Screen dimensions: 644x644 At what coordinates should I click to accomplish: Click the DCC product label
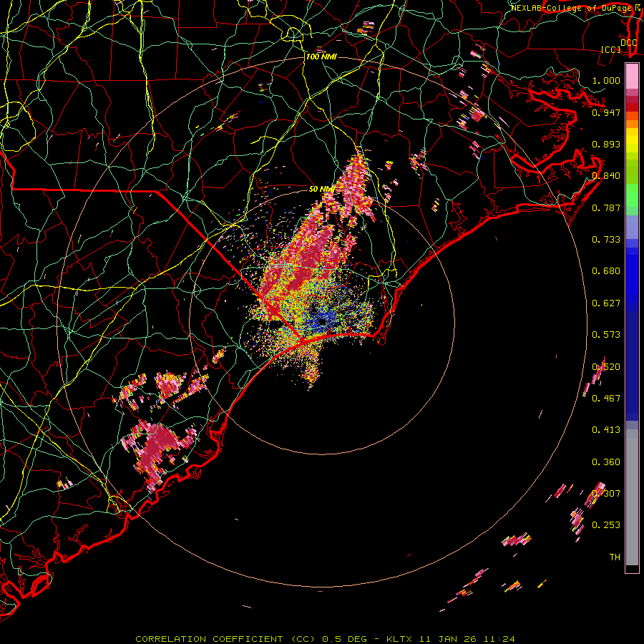(628, 43)
